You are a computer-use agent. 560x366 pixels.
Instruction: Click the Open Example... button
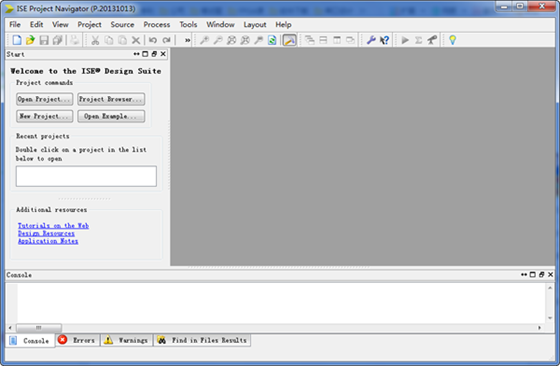click(x=111, y=116)
